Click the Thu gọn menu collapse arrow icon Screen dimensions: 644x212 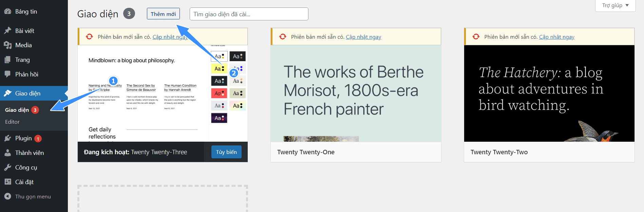(x=7, y=196)
